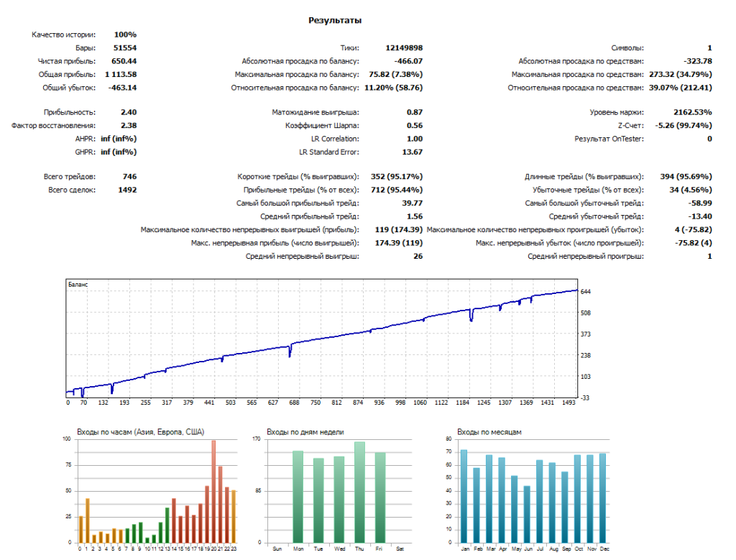Click the Тики value 12149898
The width and height of the screenshot is (736, 560).
pyautogui.click(x=403, y=47)
